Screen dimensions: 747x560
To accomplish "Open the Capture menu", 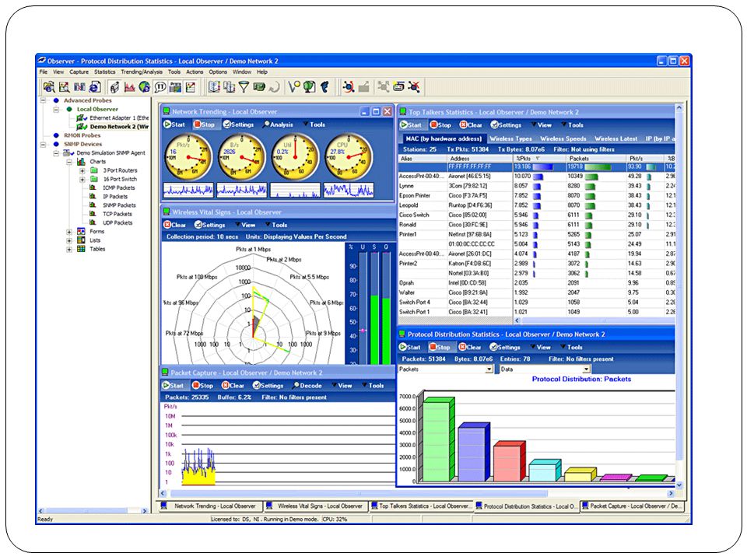I will click(x=79, y=72).
